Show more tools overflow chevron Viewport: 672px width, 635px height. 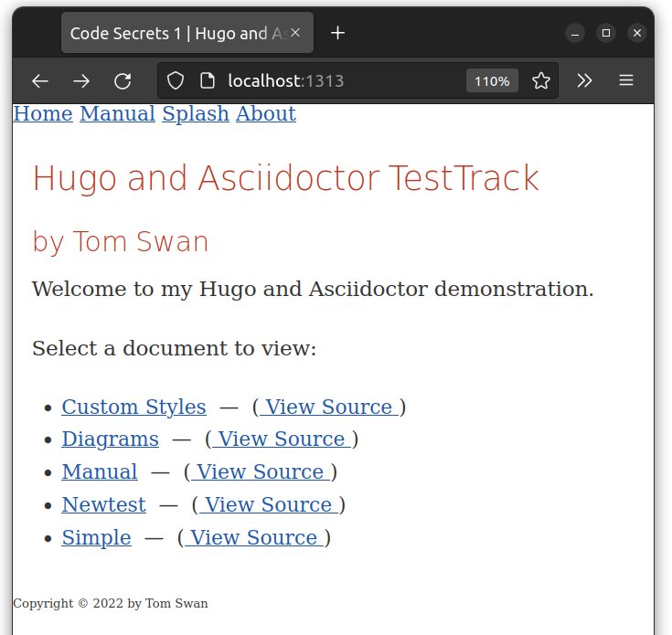pos(584,80)
